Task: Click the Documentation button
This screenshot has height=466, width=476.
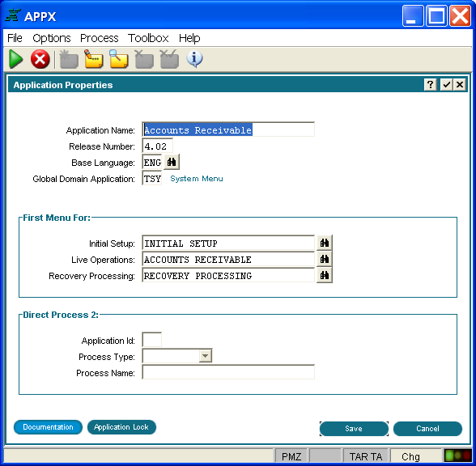Action: [x=48, y=427]
